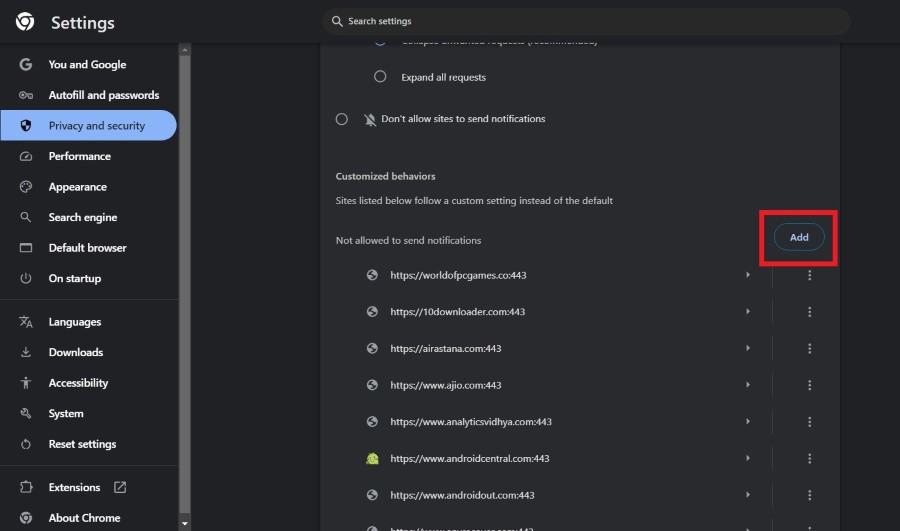Click the Not allowed to send notifications label
900x531 pixels.
click(408, 241)
